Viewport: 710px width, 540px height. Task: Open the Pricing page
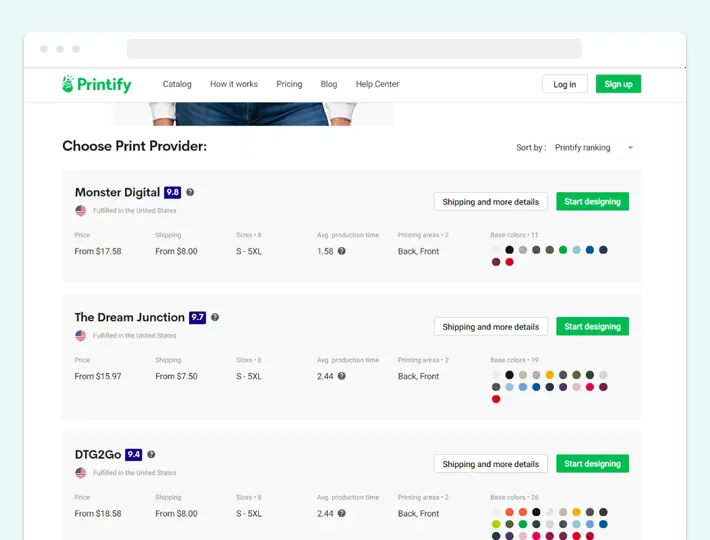click(289, 84)
